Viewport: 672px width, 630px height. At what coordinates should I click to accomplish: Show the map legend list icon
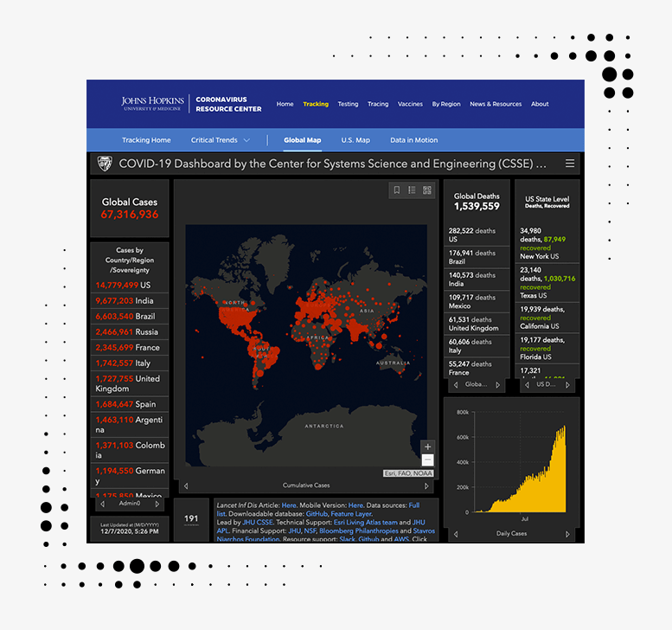(412, 190)
